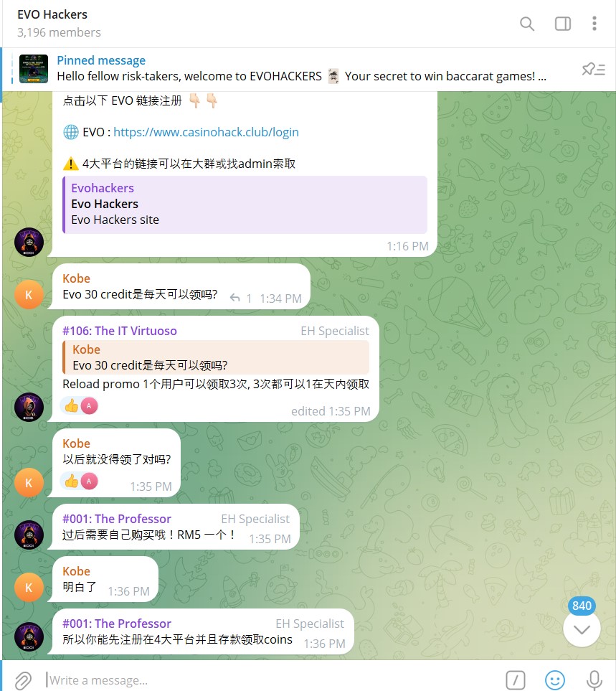Open the Evohackers link preview card
Image resolution: width=616 pixels, height=691 pixels.
pos(245,205)
